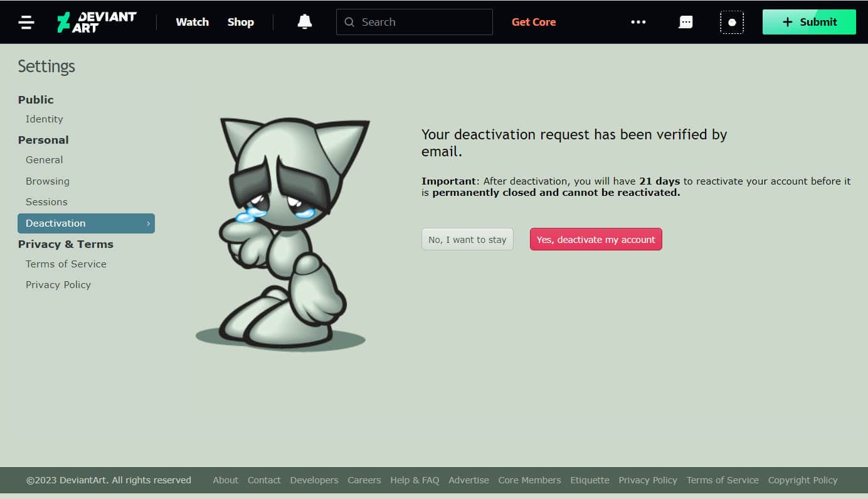868x499 pixels.
Task: Open the hamburger navigation menu
Action: pyautogui.click(x=26, y=22)
